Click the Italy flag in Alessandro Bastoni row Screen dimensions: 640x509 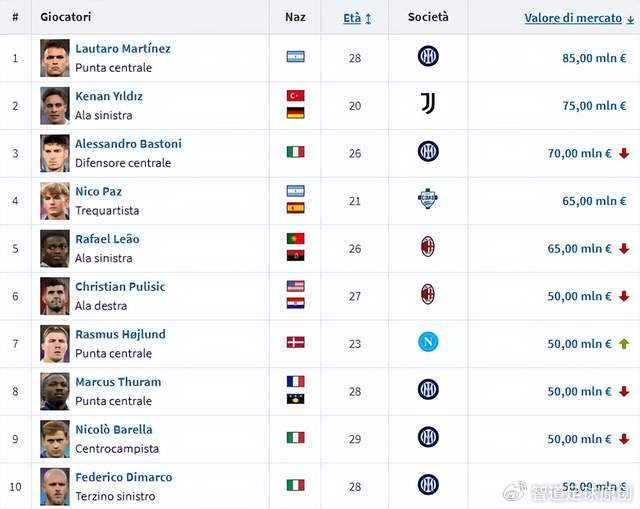click(295, 152)
